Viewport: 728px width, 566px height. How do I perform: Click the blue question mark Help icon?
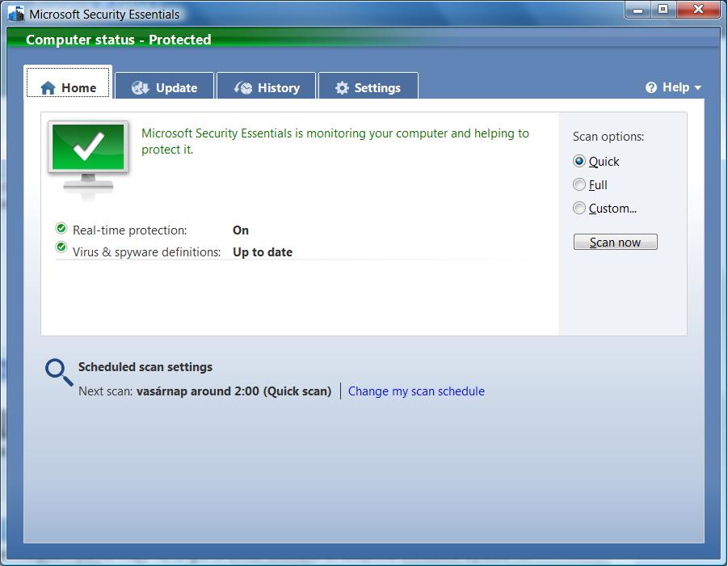(651, 87)
